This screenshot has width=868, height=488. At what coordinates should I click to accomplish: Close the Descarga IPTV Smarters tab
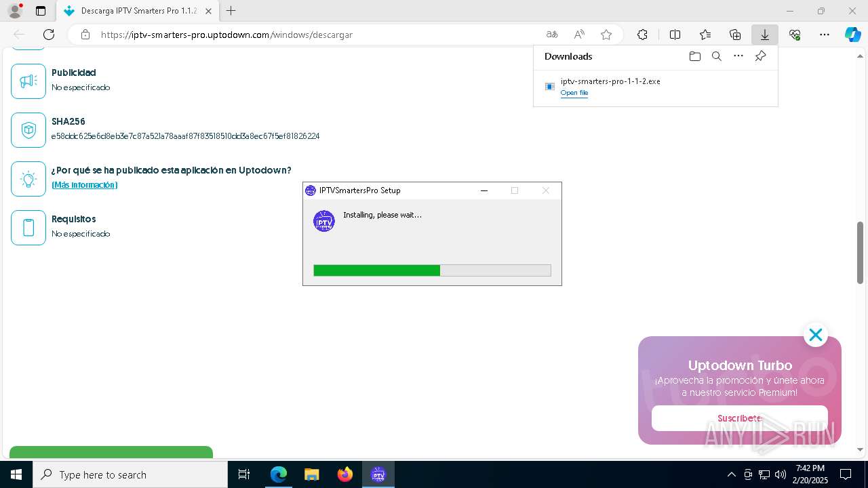(208, 11)
